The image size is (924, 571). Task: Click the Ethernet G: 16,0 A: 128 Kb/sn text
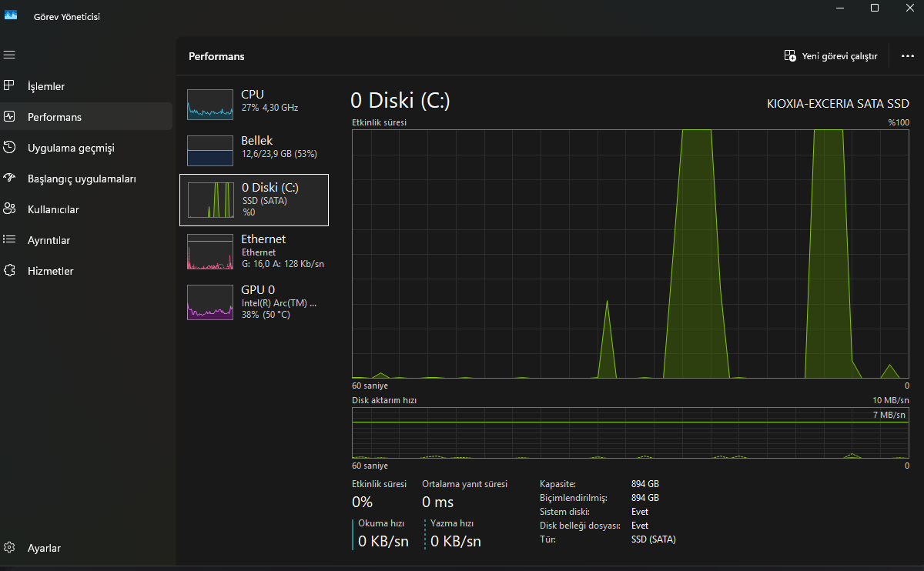pos(283,264)
